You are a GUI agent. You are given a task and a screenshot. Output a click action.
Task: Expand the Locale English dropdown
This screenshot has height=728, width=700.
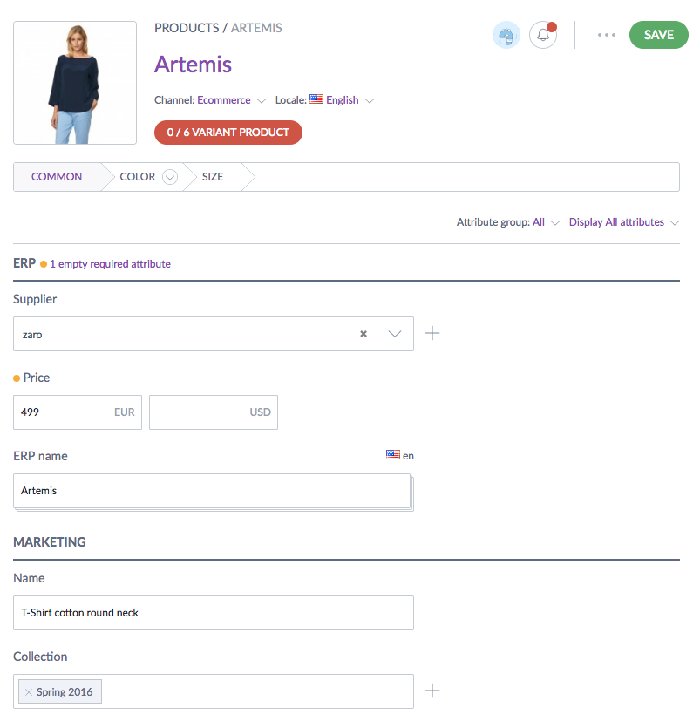tap(370, 100)
